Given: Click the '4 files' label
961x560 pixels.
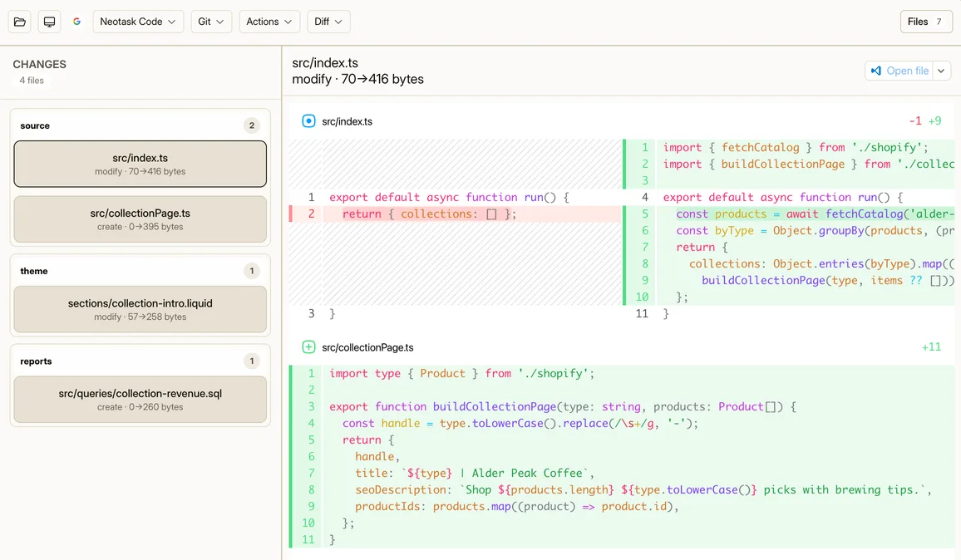Looking at the screenshot, I should pos(32,81).
